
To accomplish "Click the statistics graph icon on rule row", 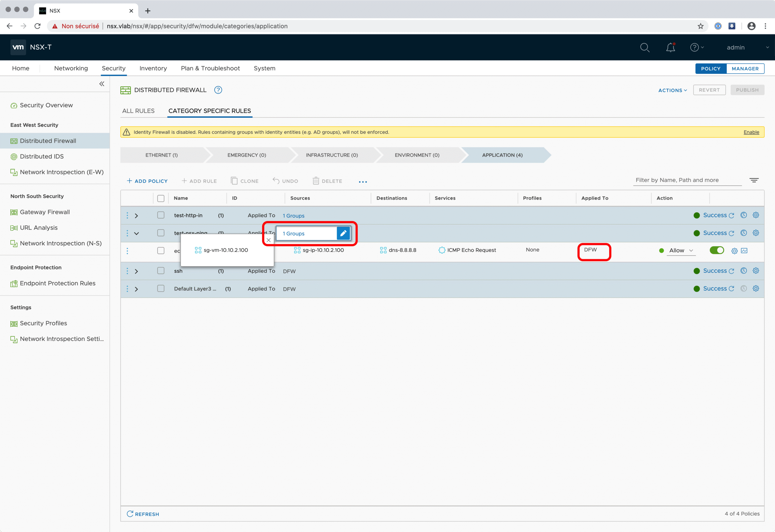I will point(744,251).
